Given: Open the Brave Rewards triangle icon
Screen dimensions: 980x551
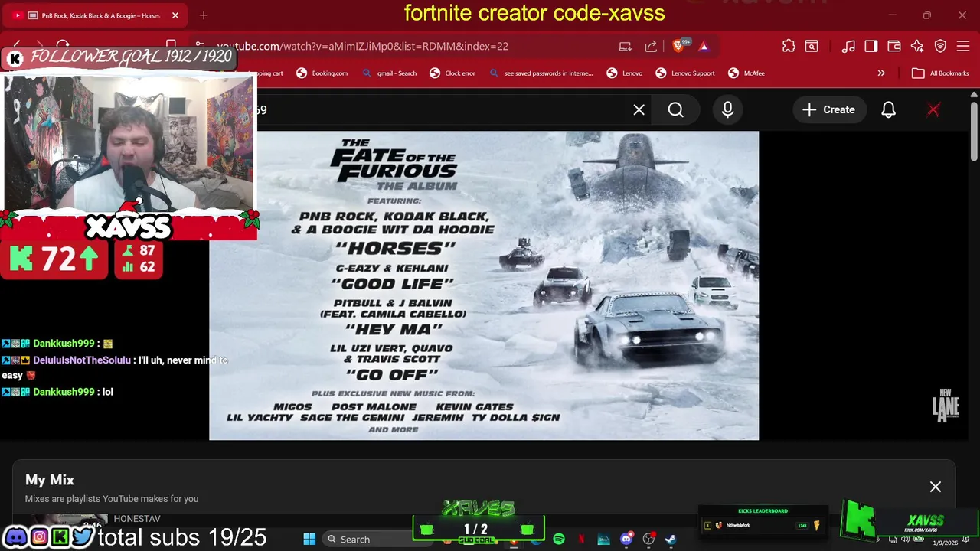Looking at the screenshot, I should click(x=704, y=46).
